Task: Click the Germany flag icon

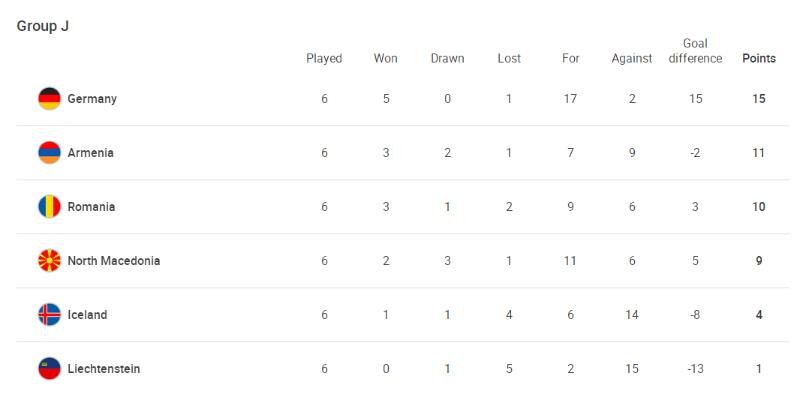Action: [49, 99]
